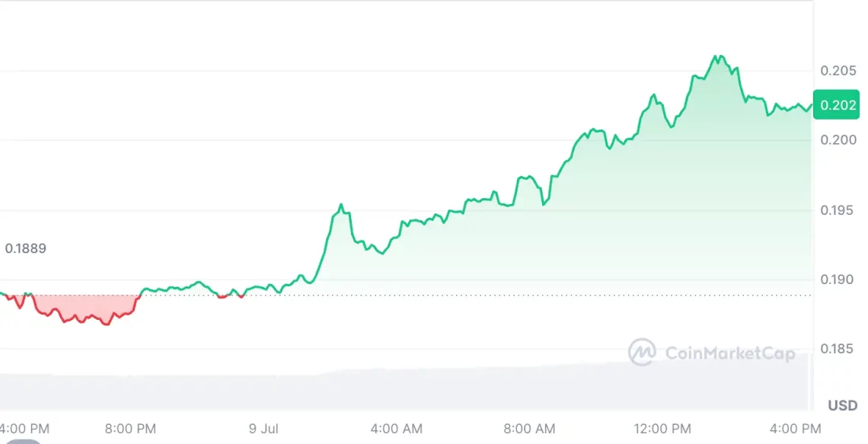868x444 pixels.
Task: Select the 9 Jul date axis label
Action: tap(263, 429)
